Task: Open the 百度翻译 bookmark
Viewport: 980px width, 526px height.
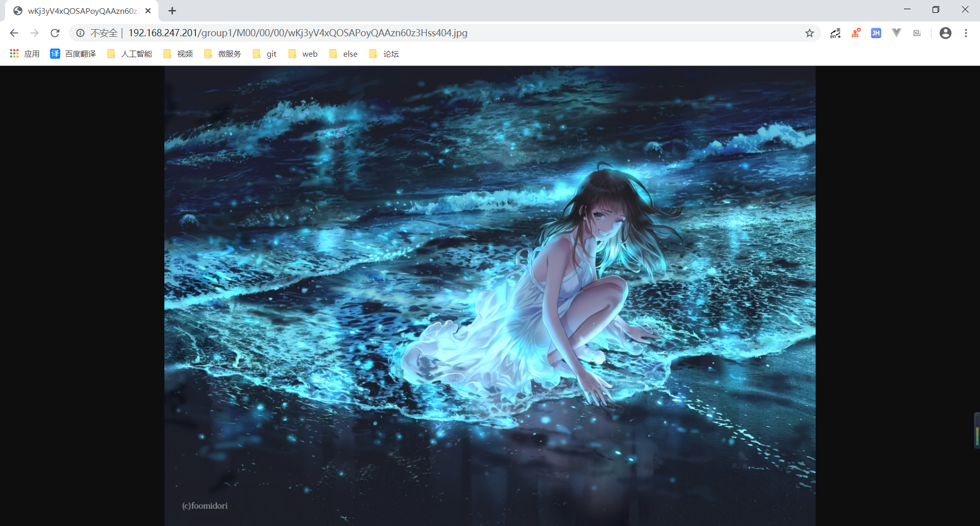Action: tap(73, 54)
